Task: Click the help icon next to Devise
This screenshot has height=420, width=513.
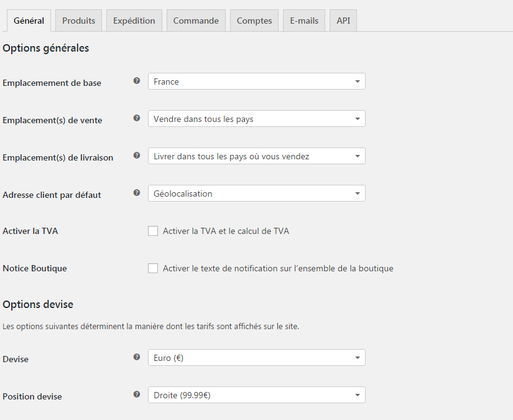Action: click(136, 357)
